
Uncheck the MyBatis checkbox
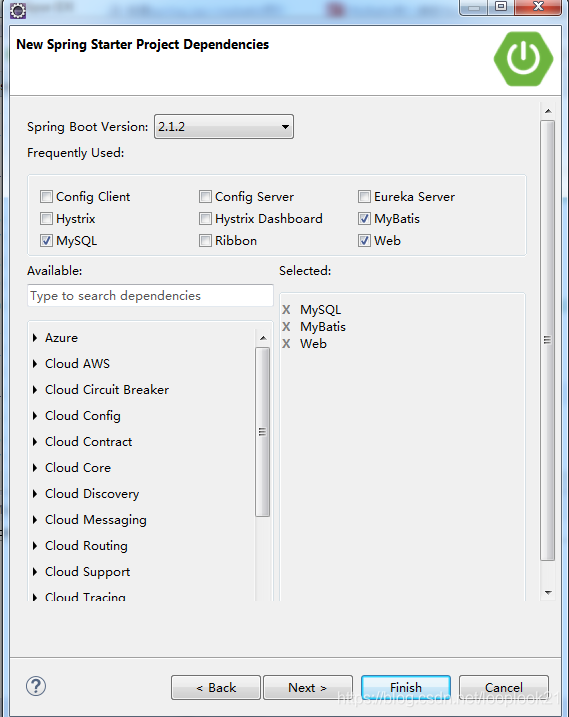[364, 219]
